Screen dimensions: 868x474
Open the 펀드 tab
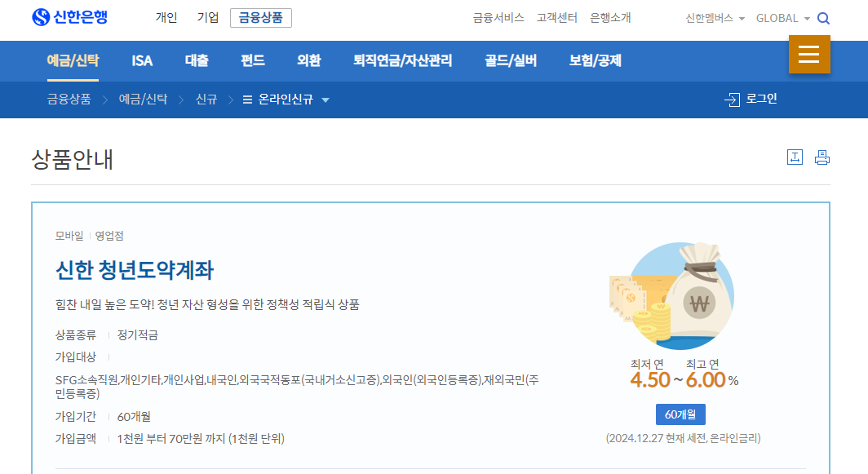(x=252, y=60)
